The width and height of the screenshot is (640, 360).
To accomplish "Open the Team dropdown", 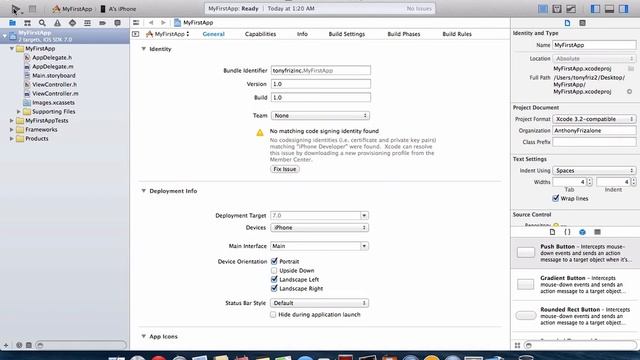I will tap(320, 116).
